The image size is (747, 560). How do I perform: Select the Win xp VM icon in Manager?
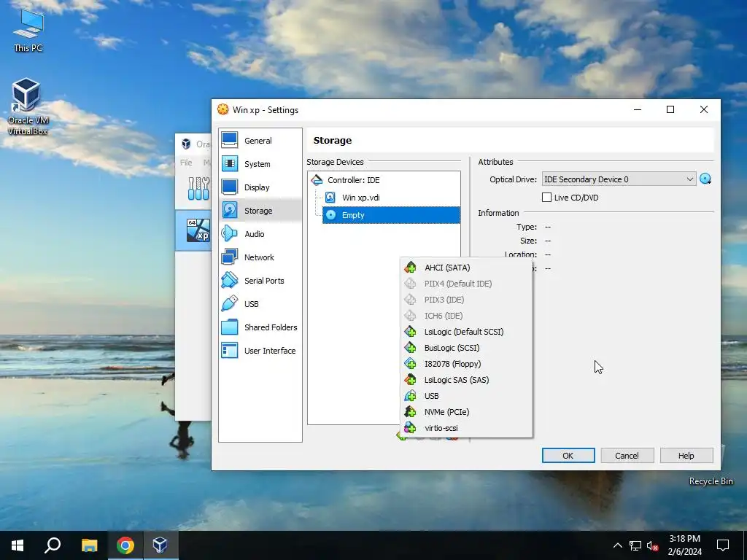tap(198, 230)
